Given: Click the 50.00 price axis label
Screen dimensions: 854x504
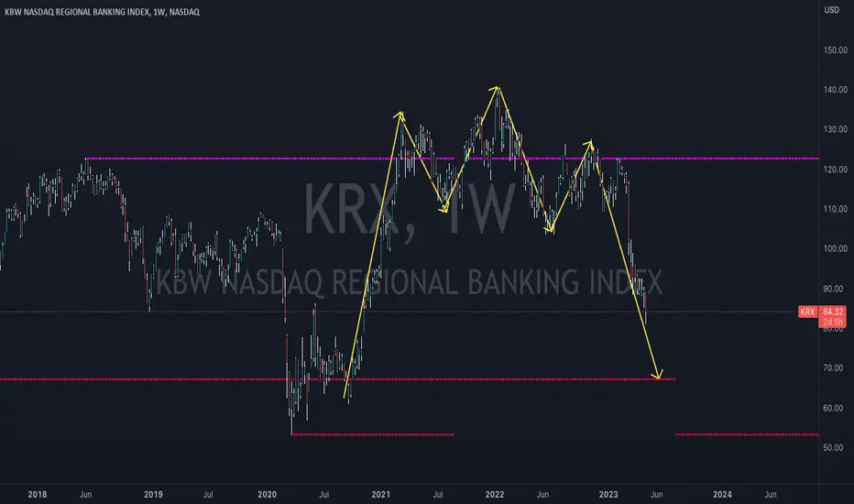Looking at the screenshot, I should (x=833, y=448).
